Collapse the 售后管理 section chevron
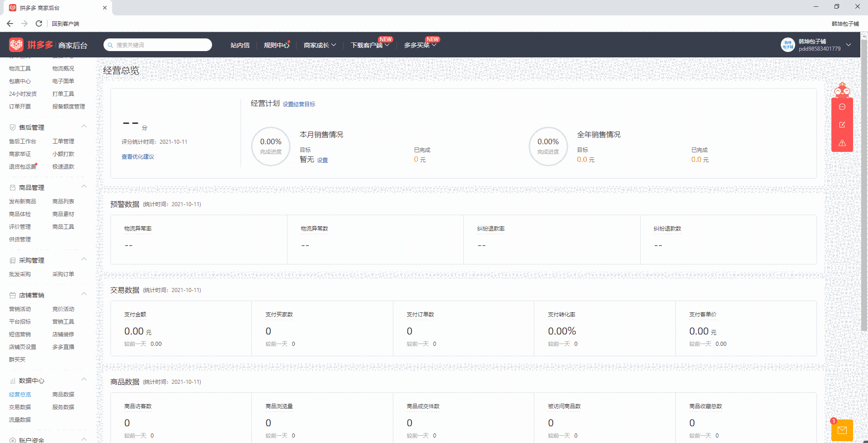The width and height of the screenshot is (868, 443). [x=84, y=126]
